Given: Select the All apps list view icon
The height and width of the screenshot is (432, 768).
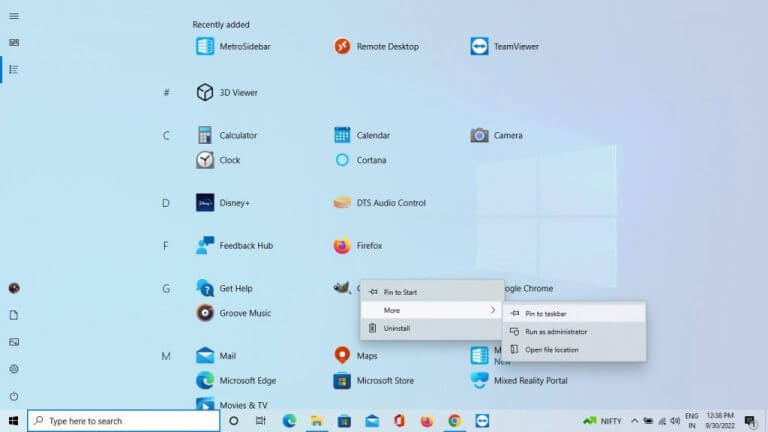Looking at the screenshot, I should tap(14, 70).
